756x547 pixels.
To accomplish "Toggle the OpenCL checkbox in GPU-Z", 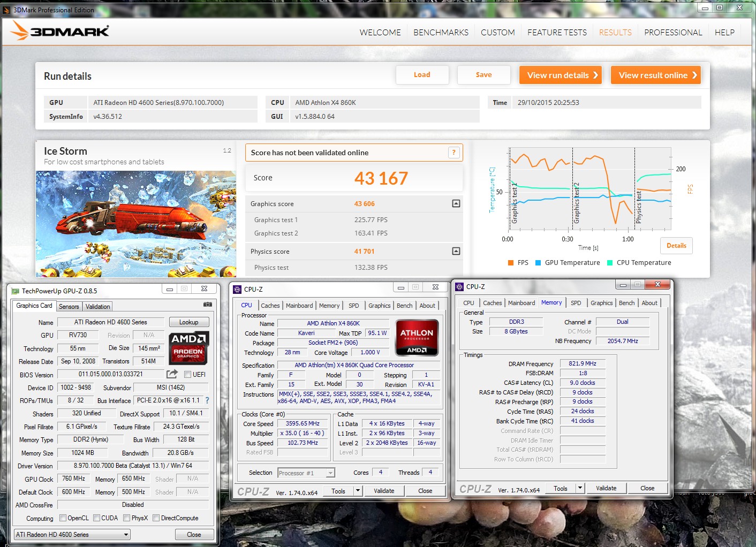I will [x=63, y=518].
